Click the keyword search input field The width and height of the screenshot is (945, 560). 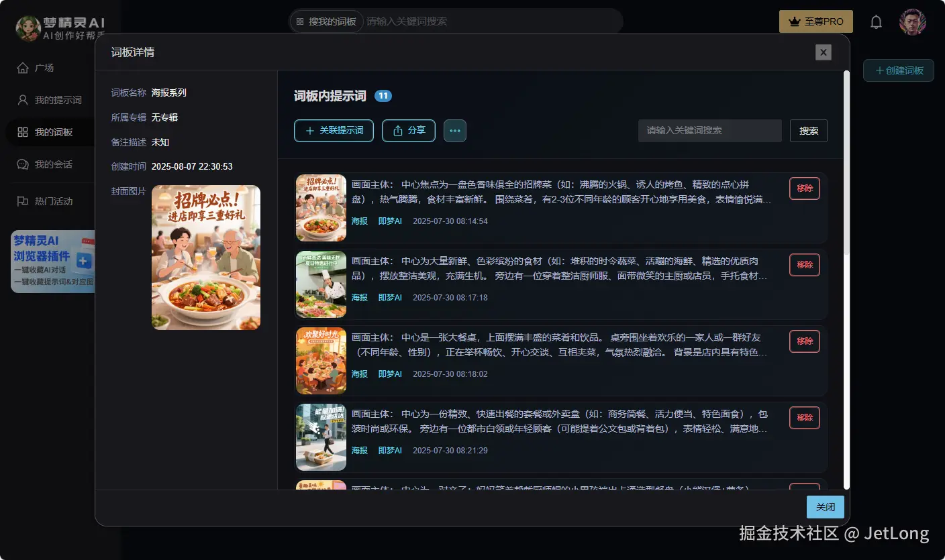pyautogui.click(x=709, y=131)
